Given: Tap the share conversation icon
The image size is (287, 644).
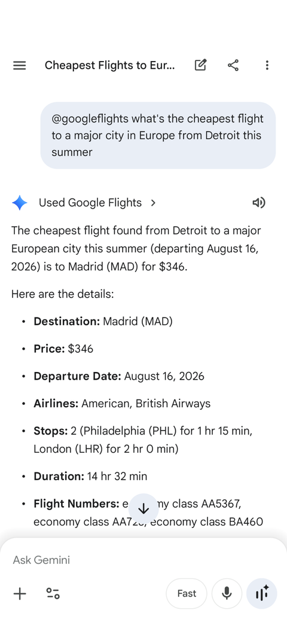Looking at the screenshot, I should 233,65.
